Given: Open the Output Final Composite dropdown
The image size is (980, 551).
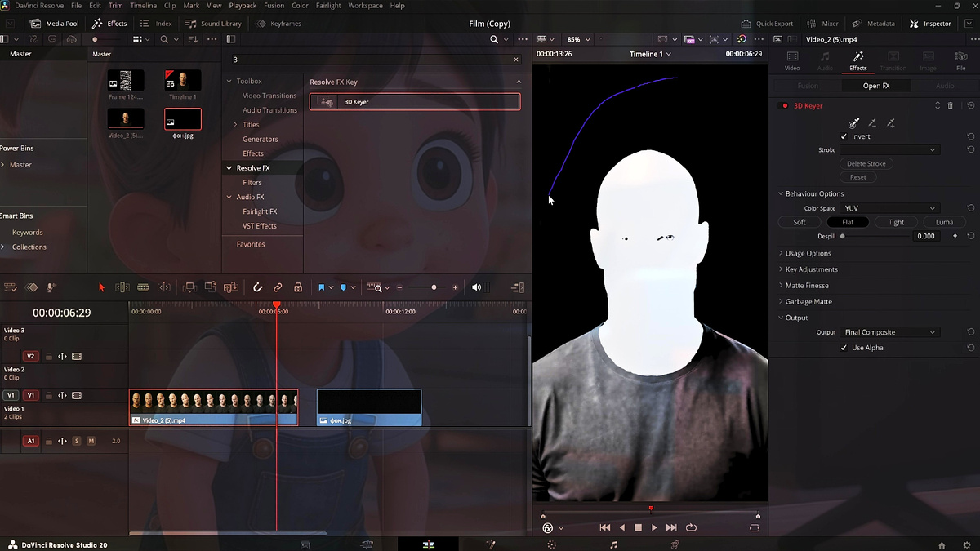Looking at the screenshot, I should click(890, 332).
